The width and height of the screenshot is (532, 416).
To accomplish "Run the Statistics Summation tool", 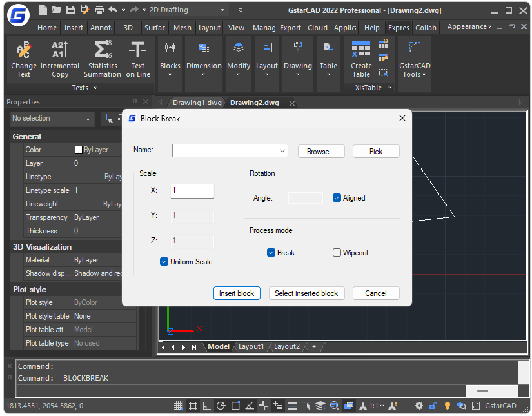I will tap(103, 60).
